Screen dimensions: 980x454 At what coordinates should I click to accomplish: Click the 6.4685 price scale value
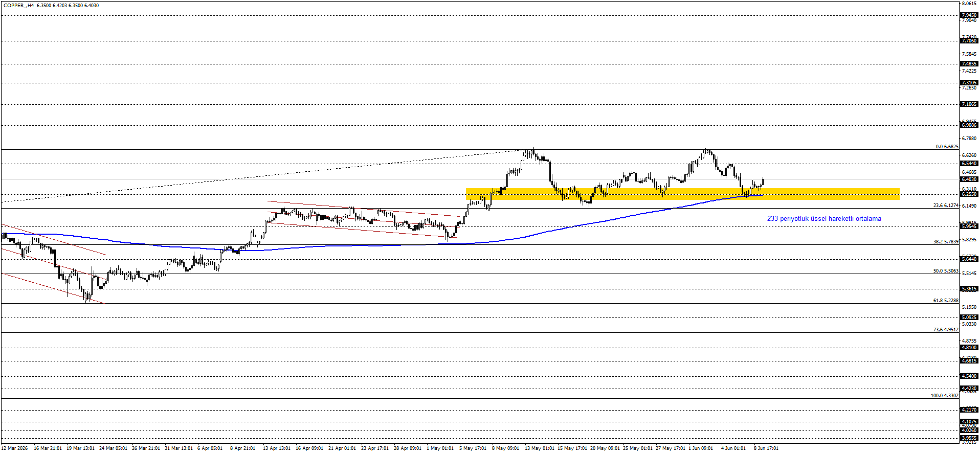(969, 172)
